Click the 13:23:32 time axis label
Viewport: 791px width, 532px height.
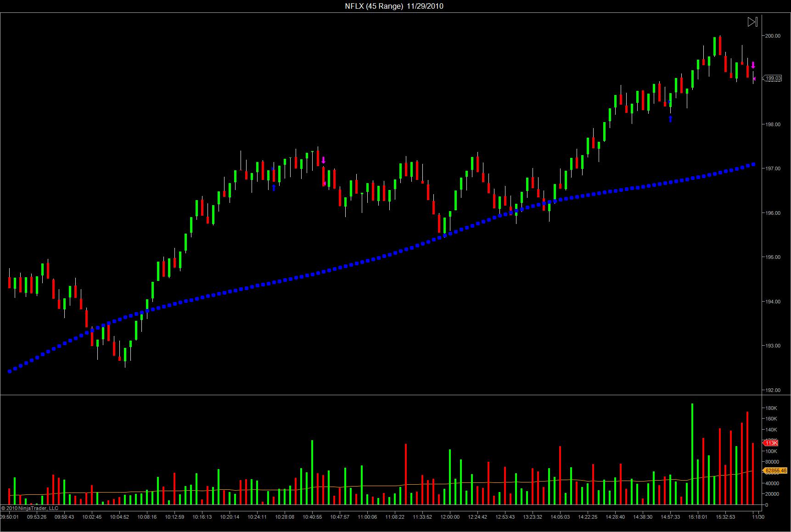(x=533, y=517)
